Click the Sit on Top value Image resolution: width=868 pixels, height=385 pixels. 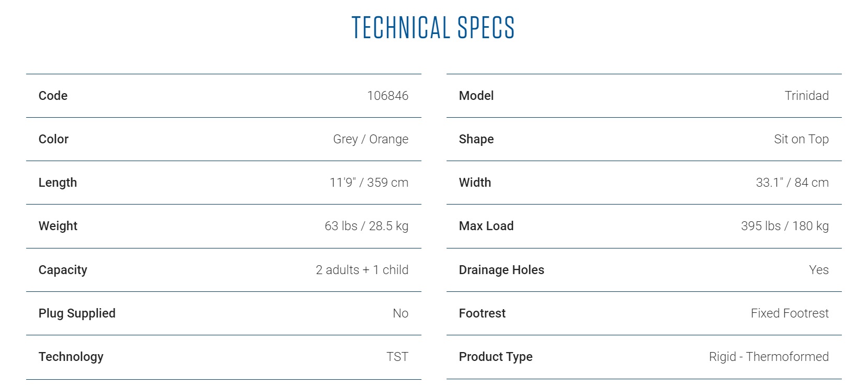[x=801, y=139]
